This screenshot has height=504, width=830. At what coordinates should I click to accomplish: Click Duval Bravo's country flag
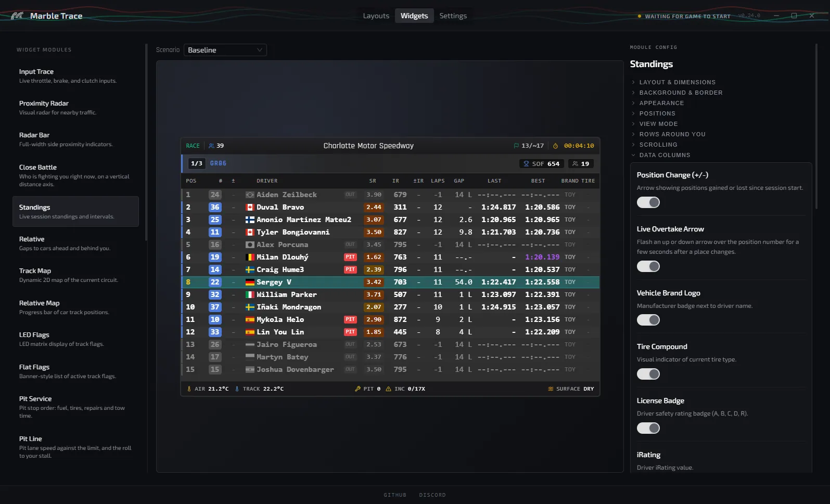pos(250,207)
